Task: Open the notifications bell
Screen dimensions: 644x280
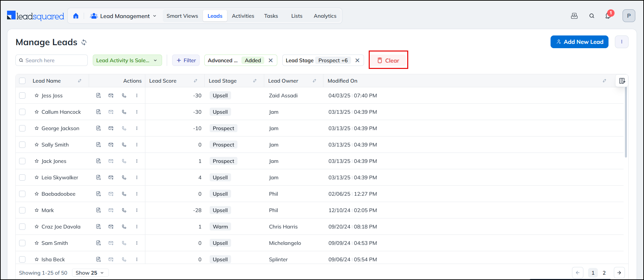Action: pos(608,16)
